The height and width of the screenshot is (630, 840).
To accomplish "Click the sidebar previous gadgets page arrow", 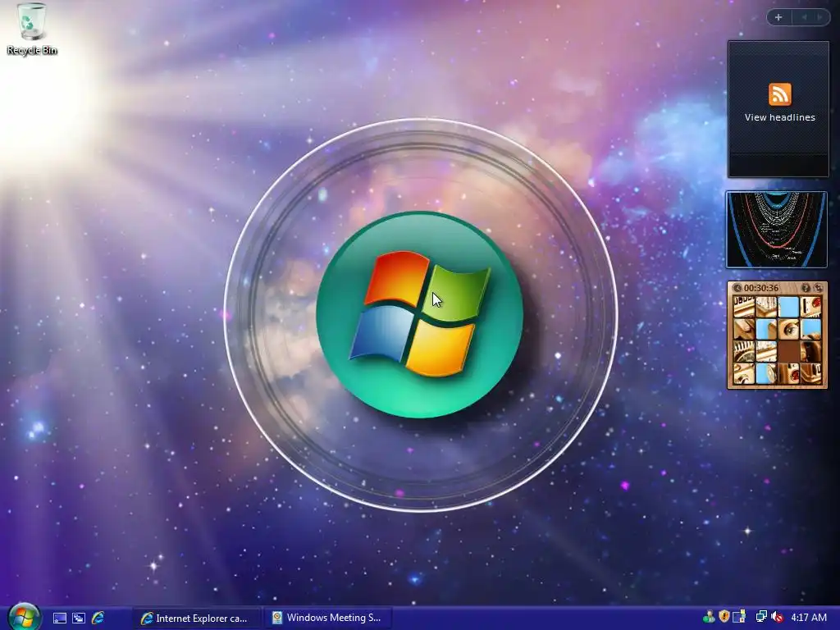I will (804, 18).
